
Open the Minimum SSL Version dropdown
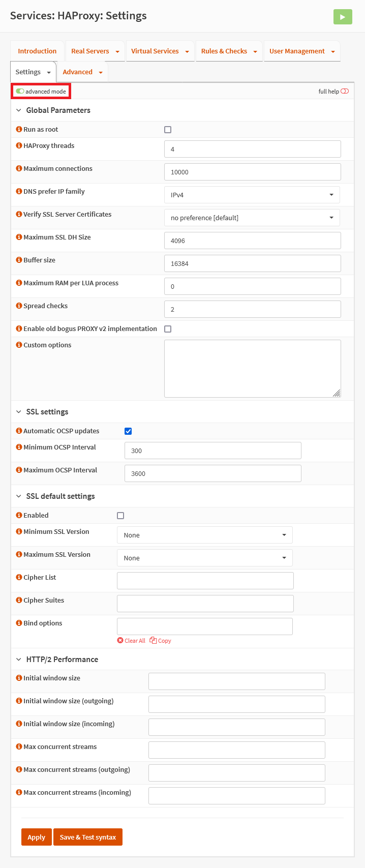(x=204, y=535)
